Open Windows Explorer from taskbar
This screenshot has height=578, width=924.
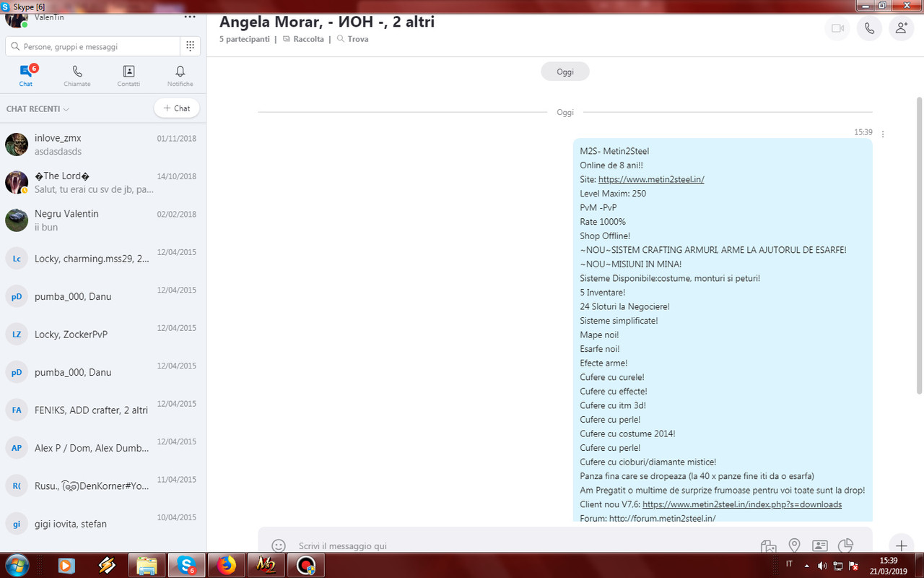(x=147, y=566)
